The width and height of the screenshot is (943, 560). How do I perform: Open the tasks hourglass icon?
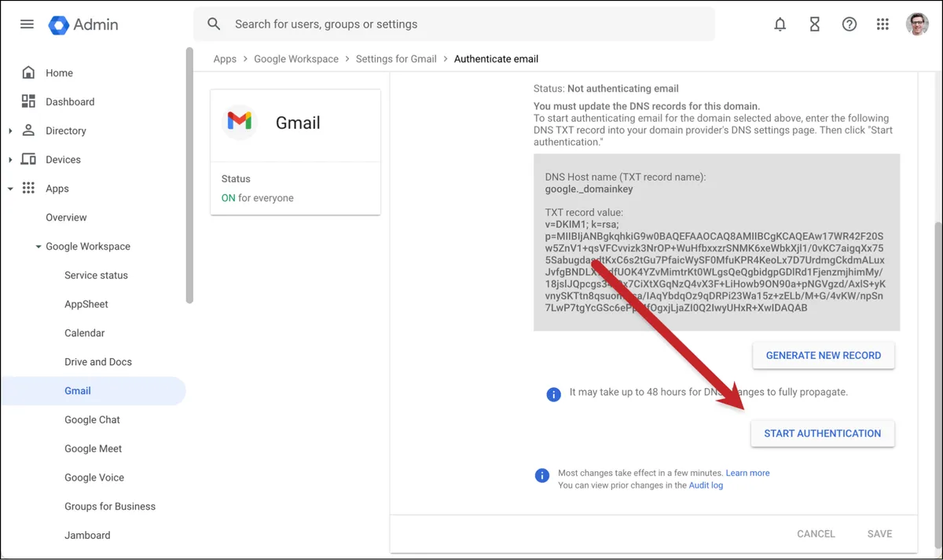[814, 24]
